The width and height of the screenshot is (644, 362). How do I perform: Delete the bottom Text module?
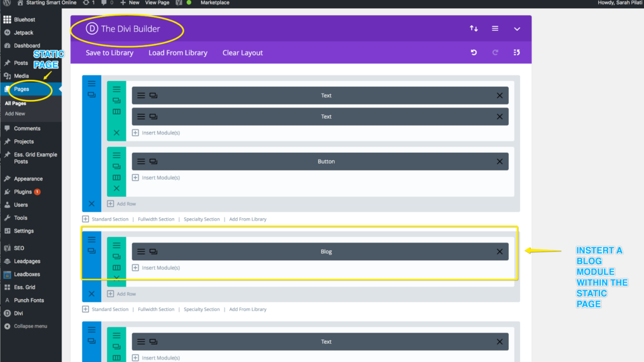[499, 341]
